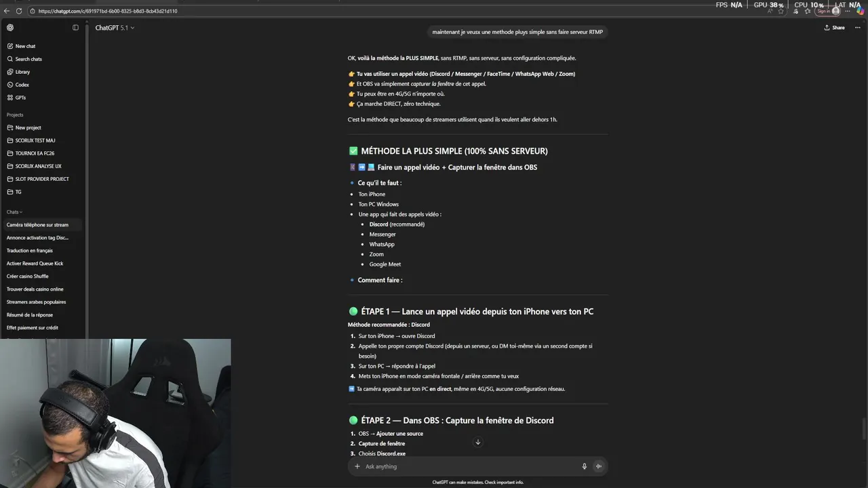Click the browser address bar URL
Viewport: 868px width, 488px height.
click(x=108, y=12)
